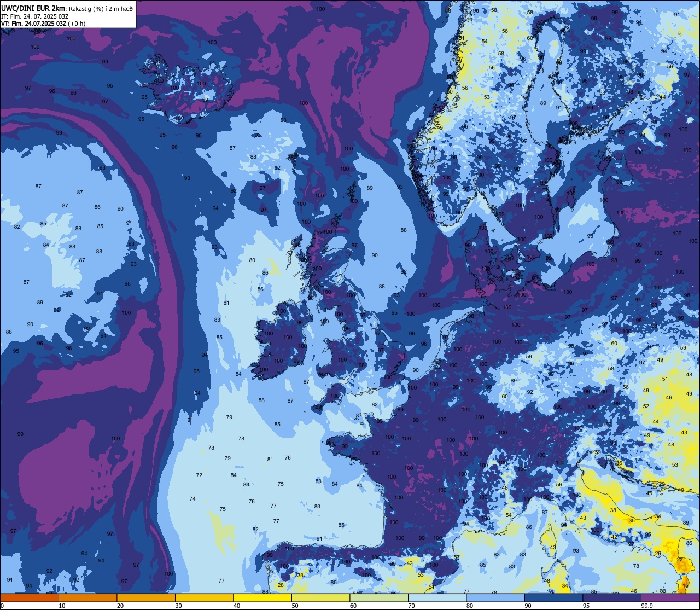The image size is (700, 610).
Task: Choose the bright yellow legend swatch between 40 and 50
Action: 262,597
